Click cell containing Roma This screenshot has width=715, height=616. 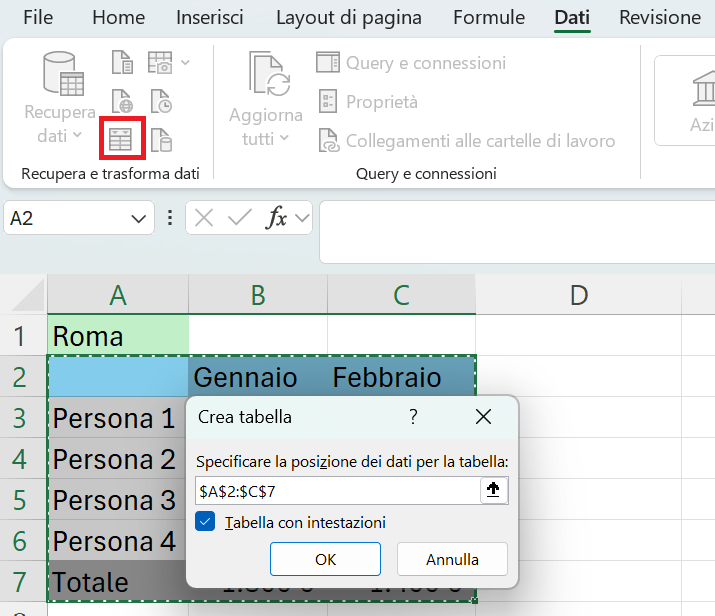pos(118,336)
